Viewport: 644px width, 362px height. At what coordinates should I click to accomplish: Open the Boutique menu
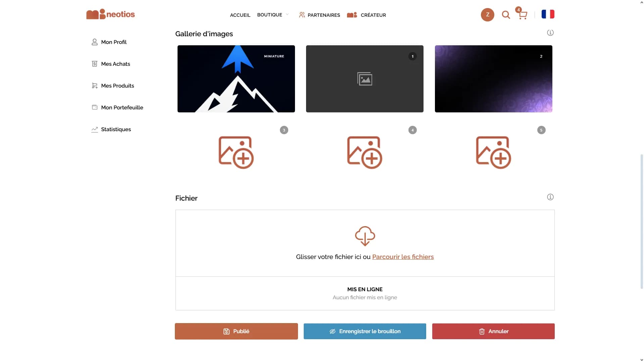[269, 15]
